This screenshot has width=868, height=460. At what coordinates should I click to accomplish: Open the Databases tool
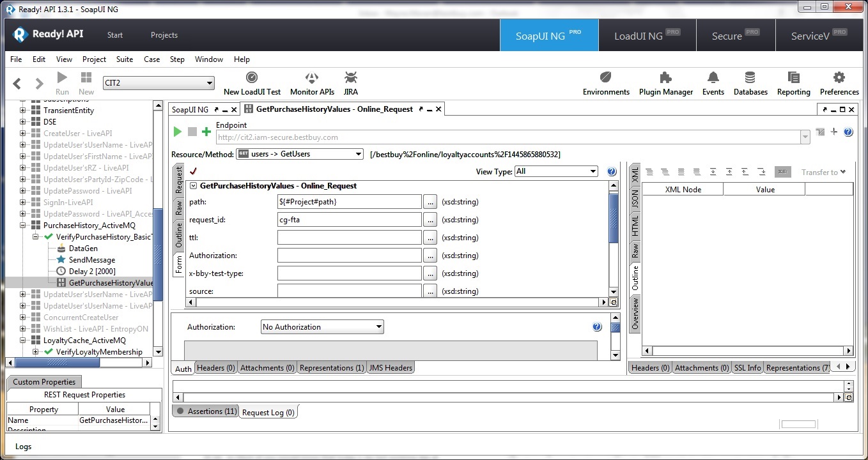[x=750, y=84]
